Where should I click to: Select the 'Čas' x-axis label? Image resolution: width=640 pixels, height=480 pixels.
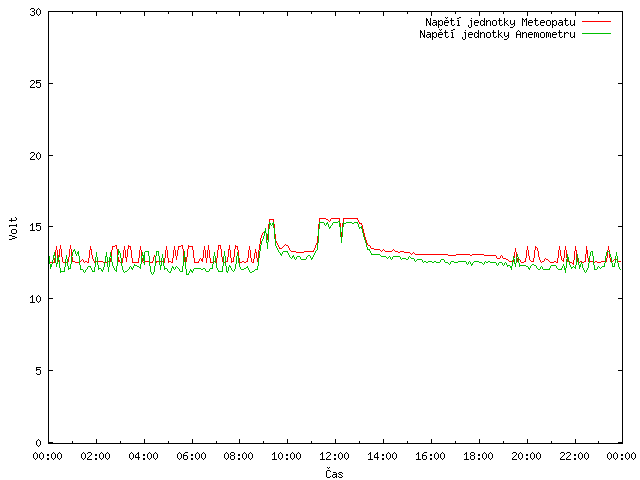(x=334, y=473)
